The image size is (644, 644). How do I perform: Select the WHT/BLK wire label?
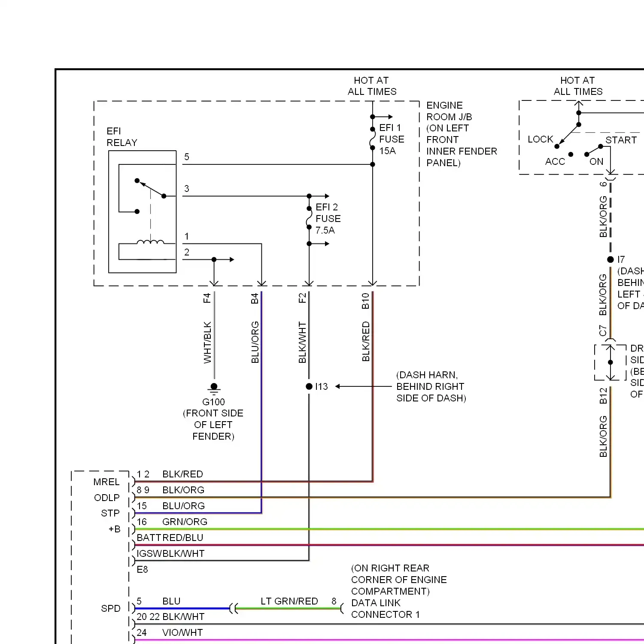pos(207,343)
